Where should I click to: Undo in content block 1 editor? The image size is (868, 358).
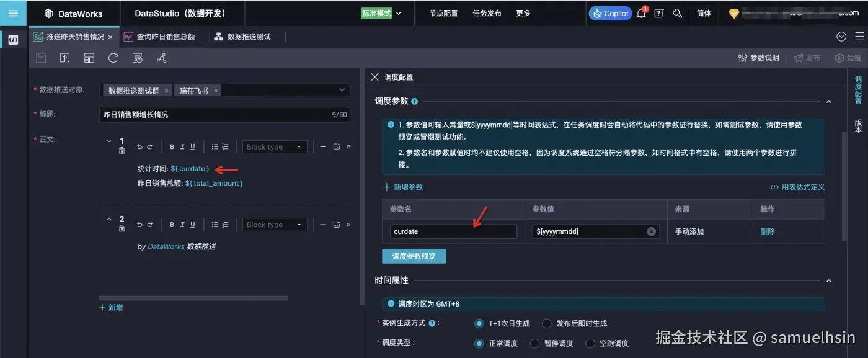tap(139, 147)
